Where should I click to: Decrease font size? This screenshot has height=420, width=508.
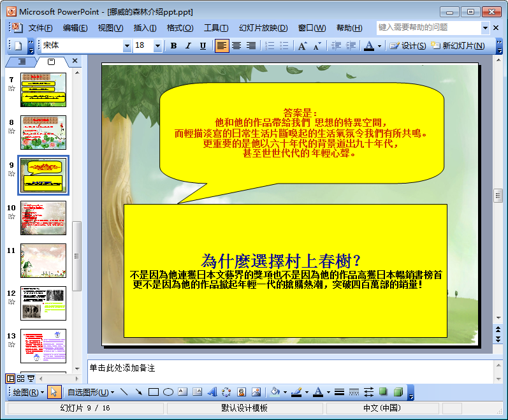[317, 46]
